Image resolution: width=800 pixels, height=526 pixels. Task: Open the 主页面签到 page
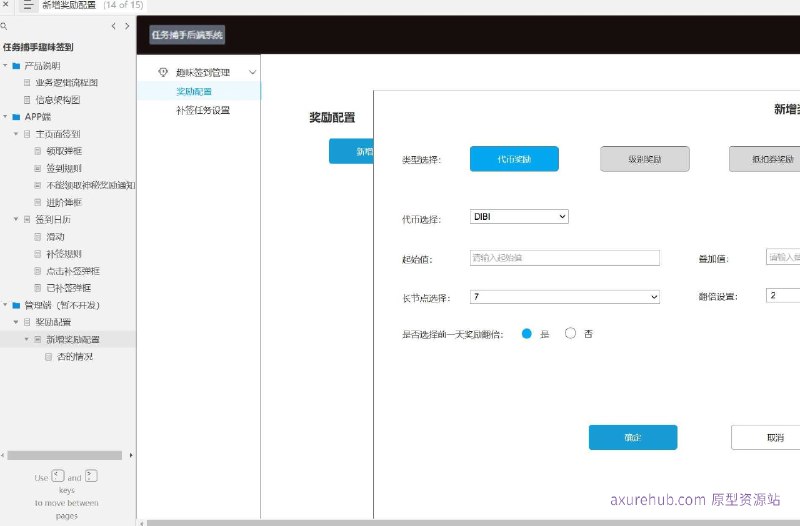[58, 134]
